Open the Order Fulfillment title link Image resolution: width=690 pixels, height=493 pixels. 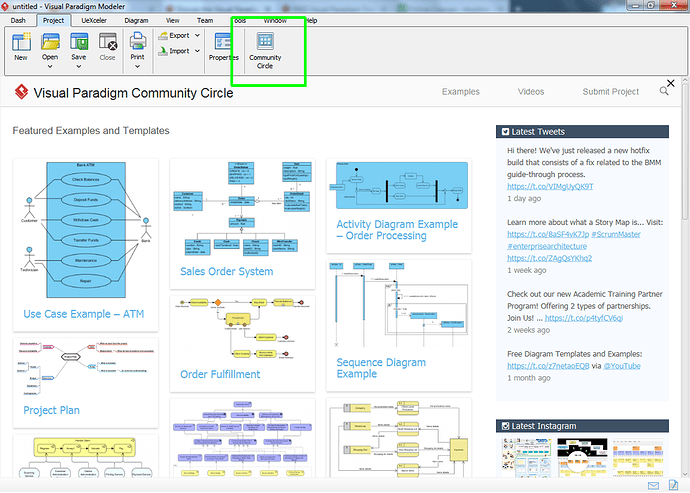[220, 374]
